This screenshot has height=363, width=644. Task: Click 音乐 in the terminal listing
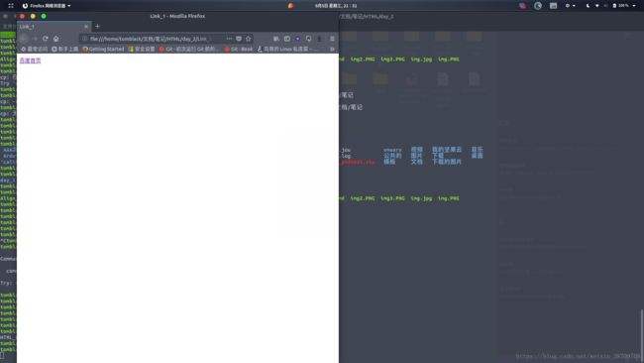pos(477,150)
